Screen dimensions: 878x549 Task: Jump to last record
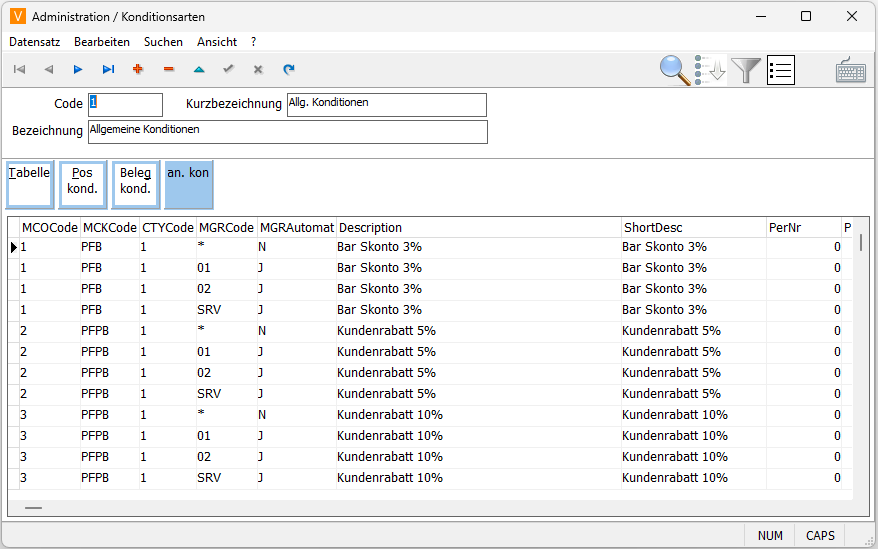click(x=108, y=70)
